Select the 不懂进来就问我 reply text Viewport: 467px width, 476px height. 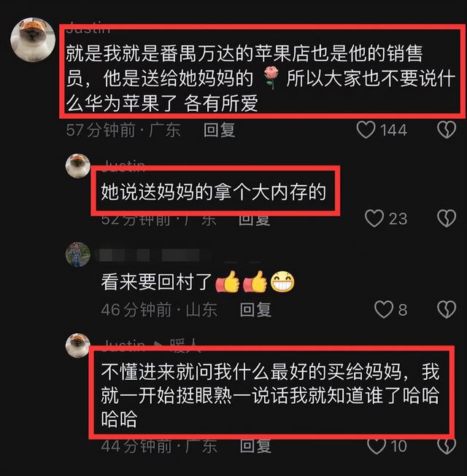[271, 394]
